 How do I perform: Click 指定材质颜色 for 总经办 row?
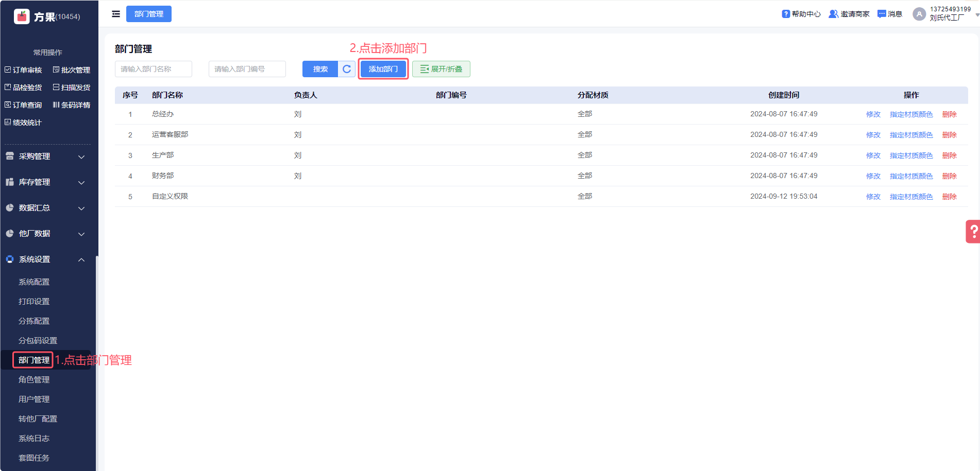[911, 114]
